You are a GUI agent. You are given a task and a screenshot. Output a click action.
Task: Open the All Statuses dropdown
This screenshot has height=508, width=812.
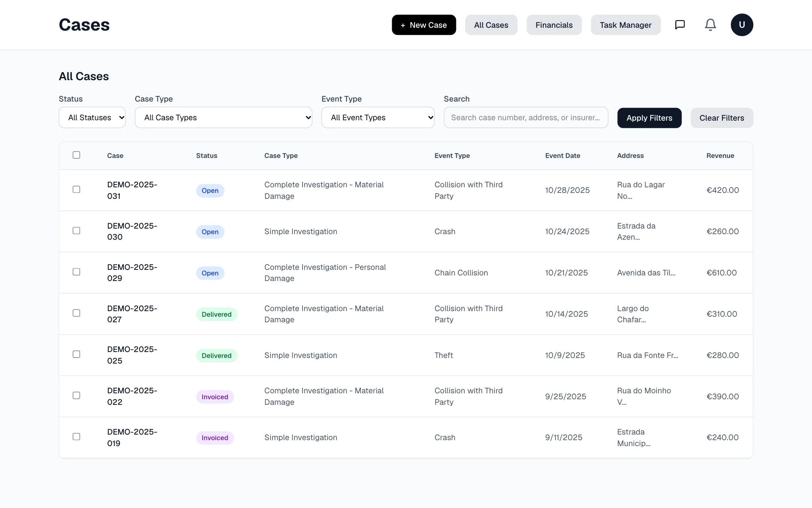click(92, 117)
